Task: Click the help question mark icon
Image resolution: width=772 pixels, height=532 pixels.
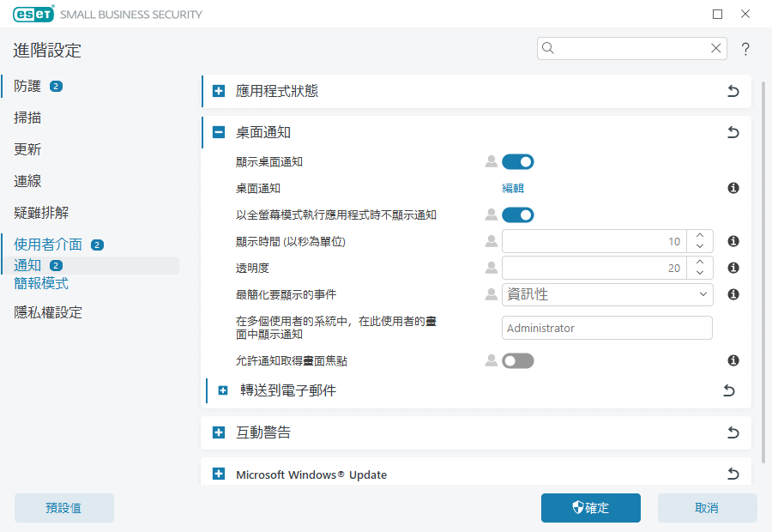Action: [745, 49]
